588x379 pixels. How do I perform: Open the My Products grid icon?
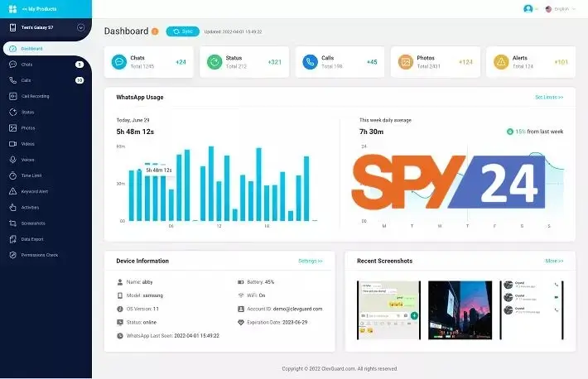pos(12,8)
